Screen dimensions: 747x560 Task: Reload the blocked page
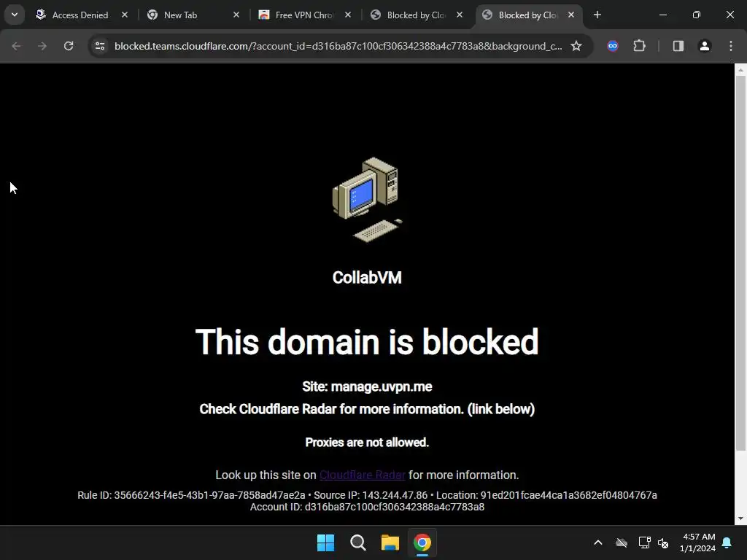69,46
